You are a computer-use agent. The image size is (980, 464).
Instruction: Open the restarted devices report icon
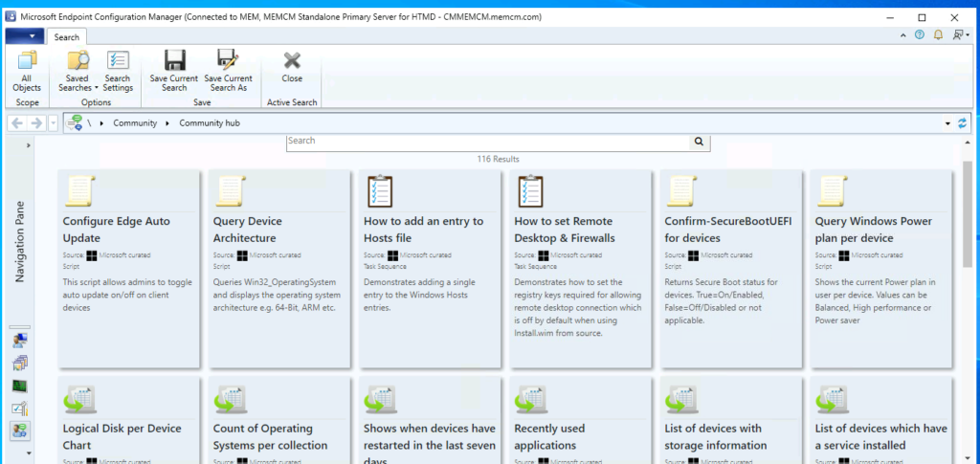[380, 398]
